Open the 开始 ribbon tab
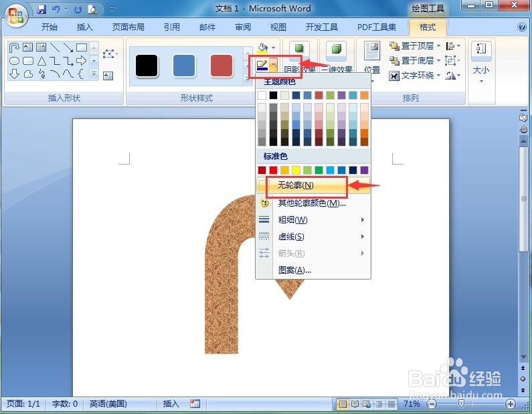 (50, 27)
